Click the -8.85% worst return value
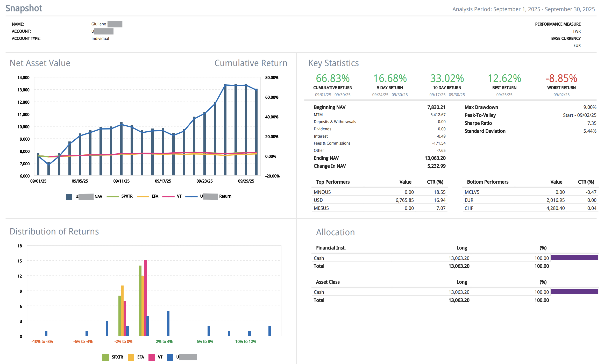This screenshot has height=364, width=604. [561, 78]
